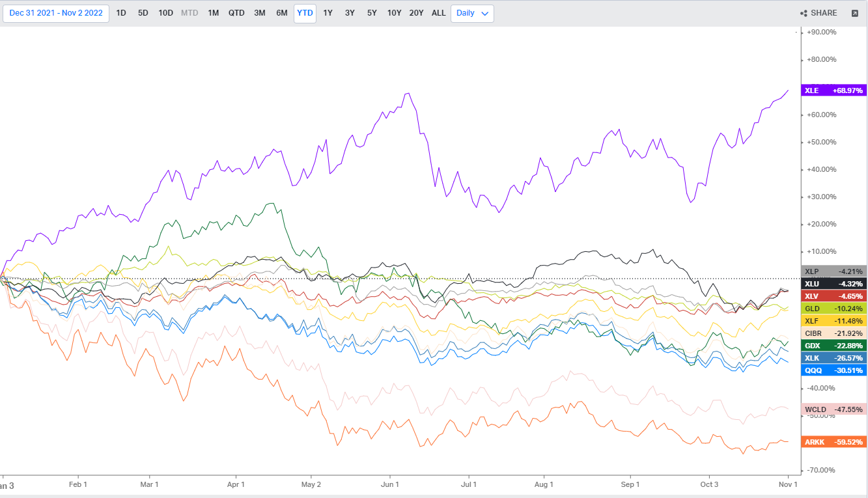Select the 6M time range

(282, 13)
